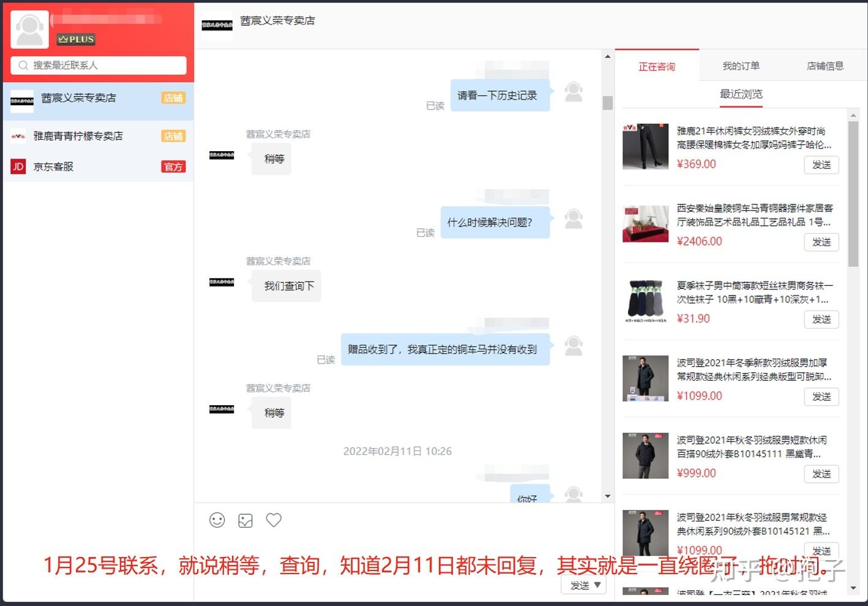Click chat scrollbar up arrow
Image resolution: width=868 pixels, height=606 pixels.
coord(607,56)
